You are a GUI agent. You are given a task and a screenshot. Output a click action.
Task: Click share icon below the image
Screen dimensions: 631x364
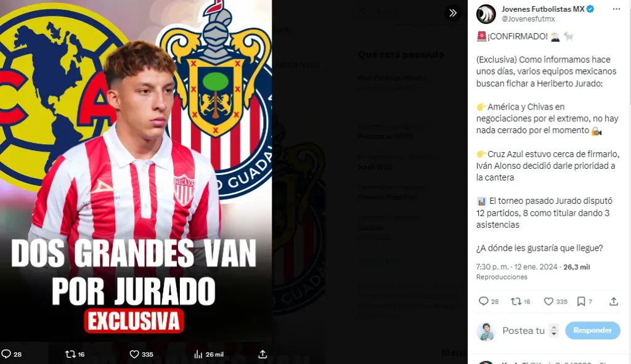point(263,354)
